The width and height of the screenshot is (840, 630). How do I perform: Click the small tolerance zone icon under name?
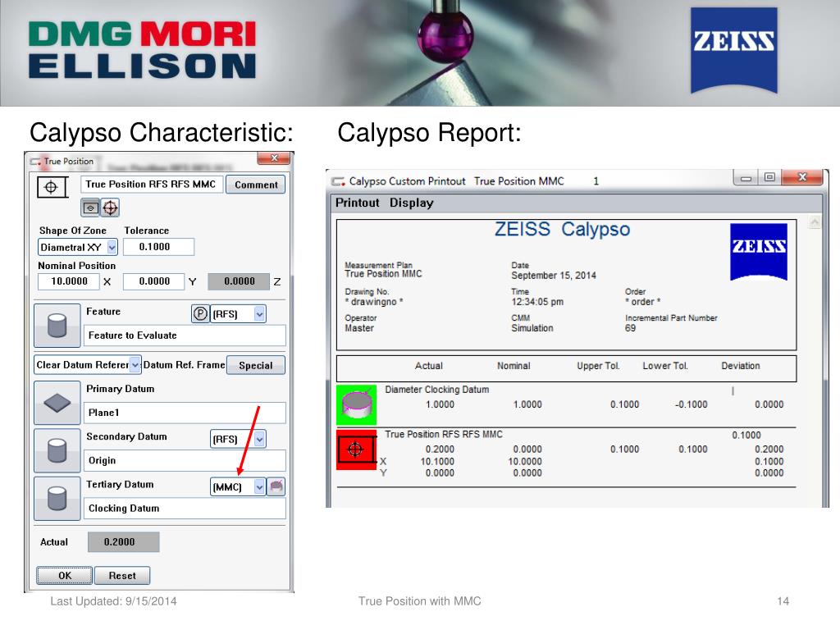coord(90,208)
